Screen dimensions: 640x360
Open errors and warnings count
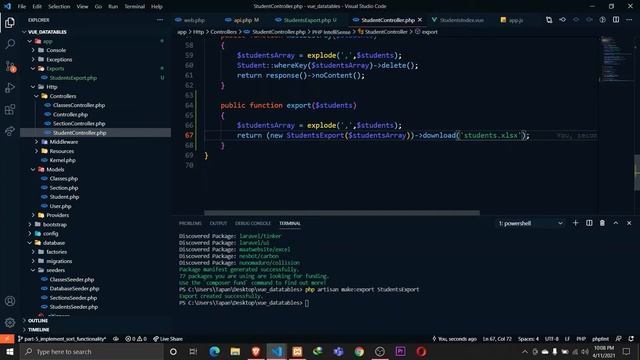(136, 339)
